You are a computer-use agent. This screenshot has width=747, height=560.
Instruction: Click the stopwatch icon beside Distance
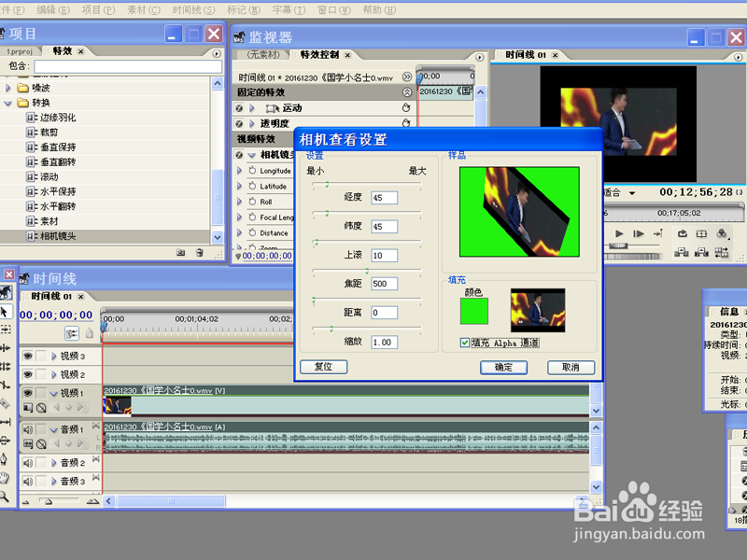pos(252,232)
